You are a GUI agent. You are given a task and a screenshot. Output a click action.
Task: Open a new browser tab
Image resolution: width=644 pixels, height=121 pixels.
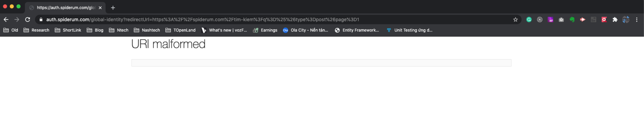[113, 8]
